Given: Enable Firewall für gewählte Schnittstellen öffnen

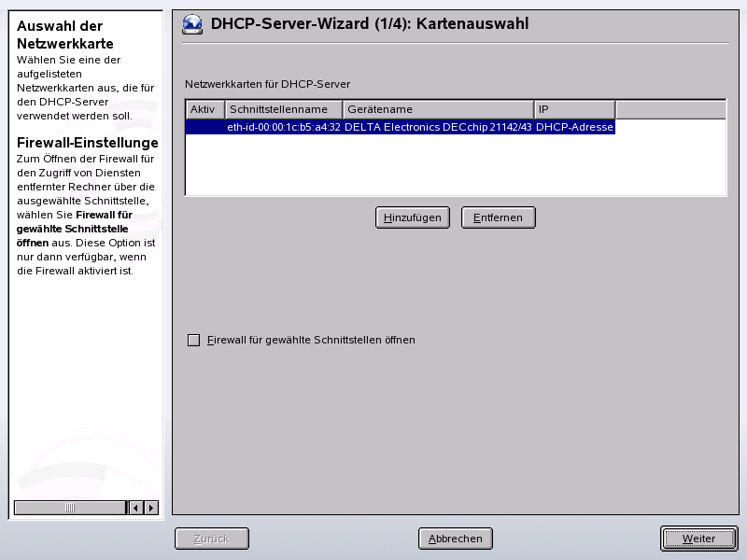Looking at the screenshot, I should tap(194, 340).
